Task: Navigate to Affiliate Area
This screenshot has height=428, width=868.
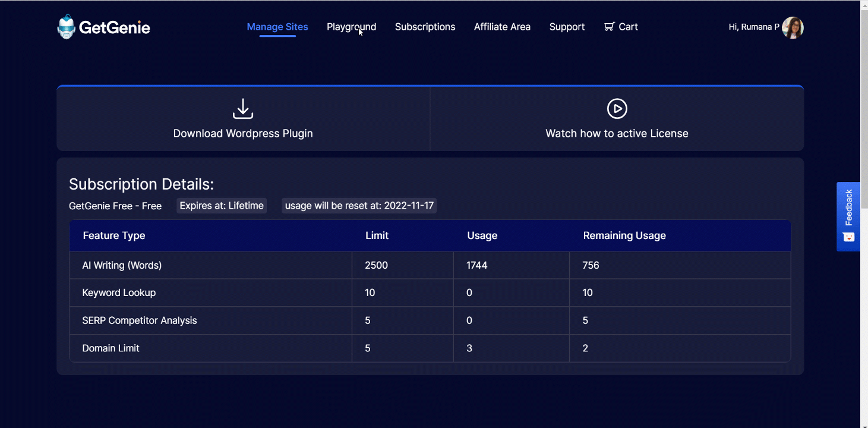Action: 502,27
